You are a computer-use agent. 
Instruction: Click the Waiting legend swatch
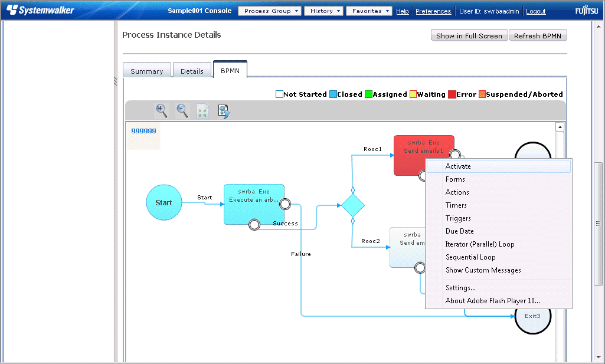tap(413, 94)
